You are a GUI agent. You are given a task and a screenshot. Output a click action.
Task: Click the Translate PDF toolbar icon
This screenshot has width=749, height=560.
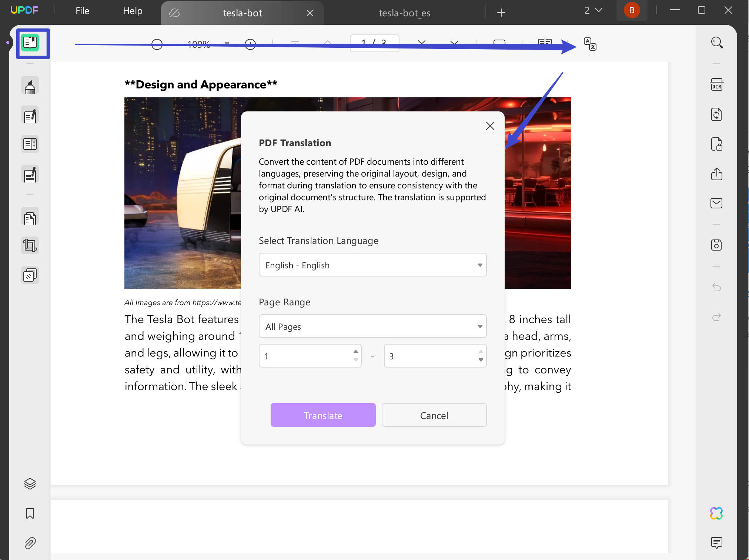[x=589, y=44]
